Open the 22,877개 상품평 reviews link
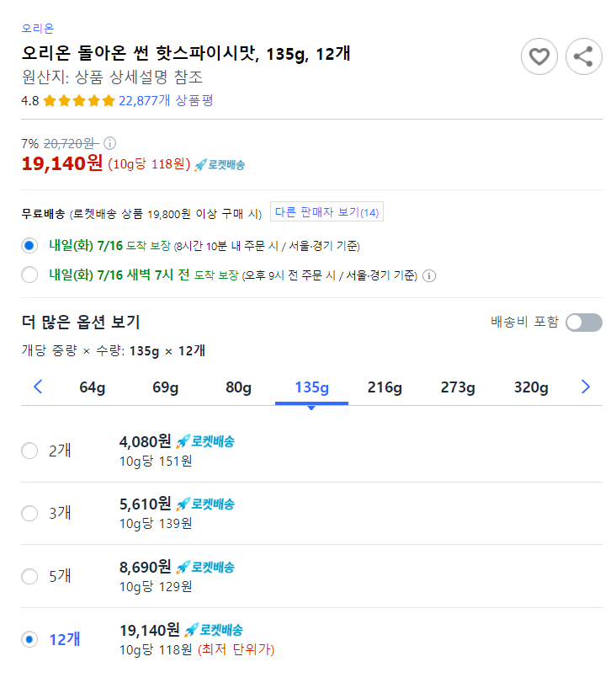This screenshot has height=683, width=616. coord(166,100)
